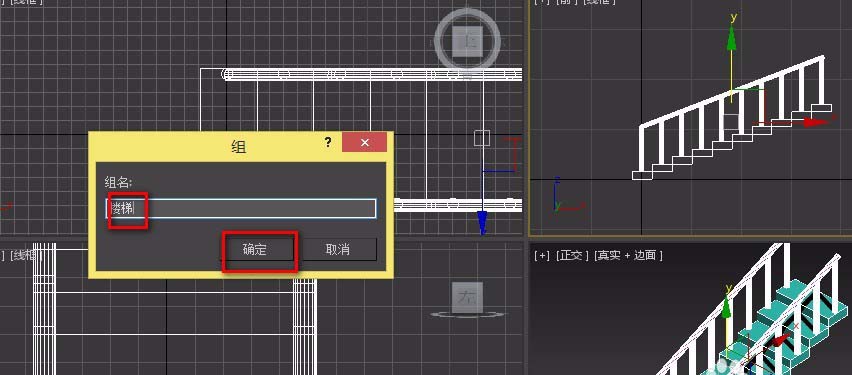Click the 组名 text input field

(x=240, y=208)
